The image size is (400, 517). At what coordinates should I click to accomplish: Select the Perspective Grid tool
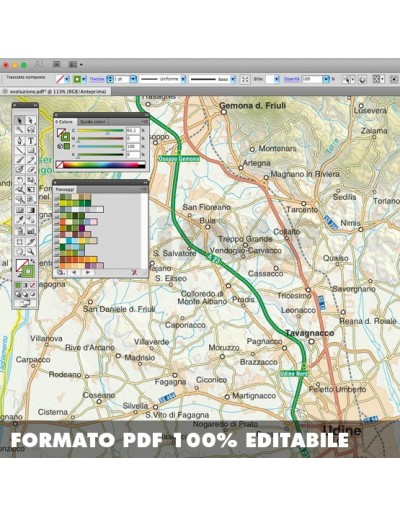click(31, 199)
